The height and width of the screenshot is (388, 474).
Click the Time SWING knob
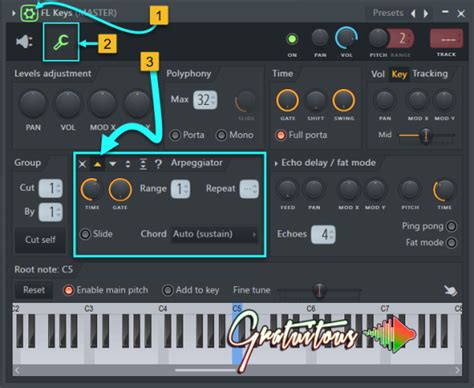pos(344,100)
